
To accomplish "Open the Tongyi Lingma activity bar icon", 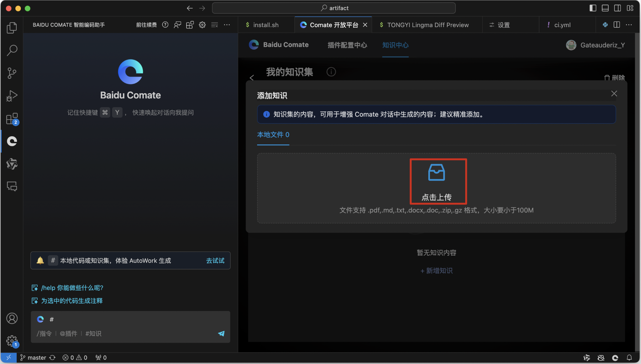I will [x=12, y=164].
